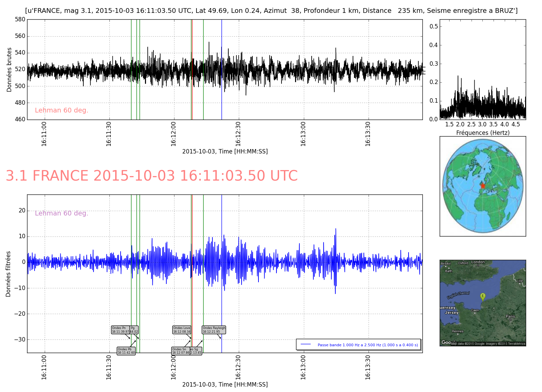Screen dimensions: 542x392
Task: Click the Google logo on the satellite map
Action: [446, 342]
